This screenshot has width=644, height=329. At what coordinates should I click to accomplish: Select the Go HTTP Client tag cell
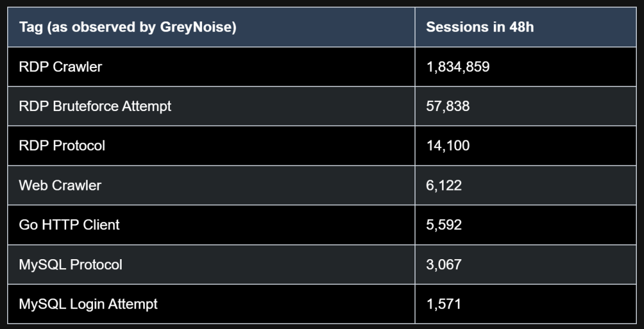(x=69, y=225)
